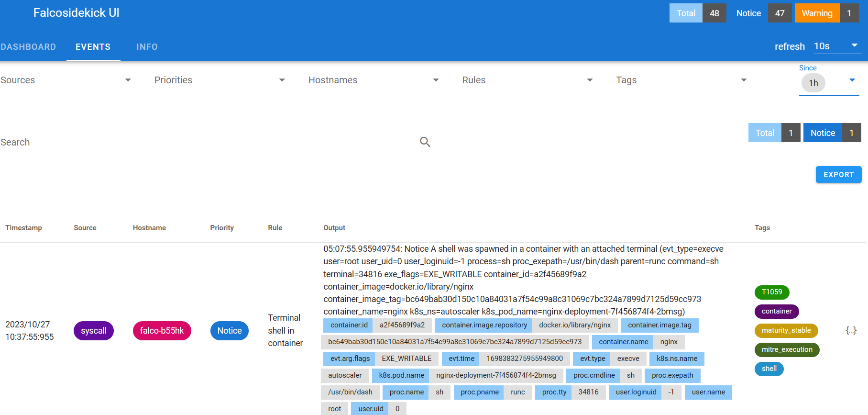This screenshot has width=868, height=415.
Task: Expand the Sources filter dropdown
Action: coord(67,80)
